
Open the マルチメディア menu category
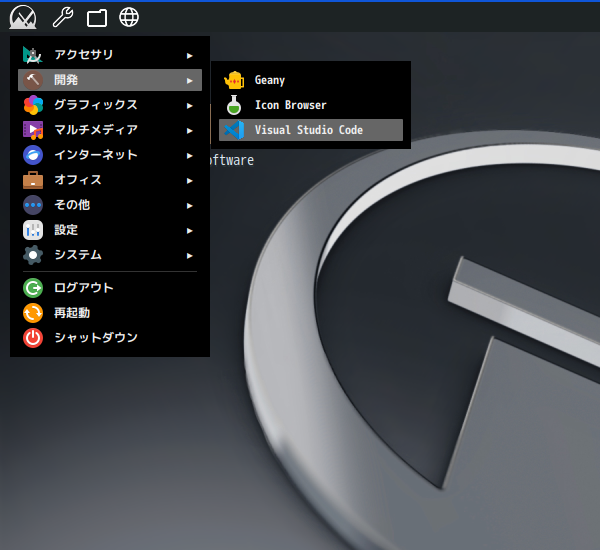point(96,130)
